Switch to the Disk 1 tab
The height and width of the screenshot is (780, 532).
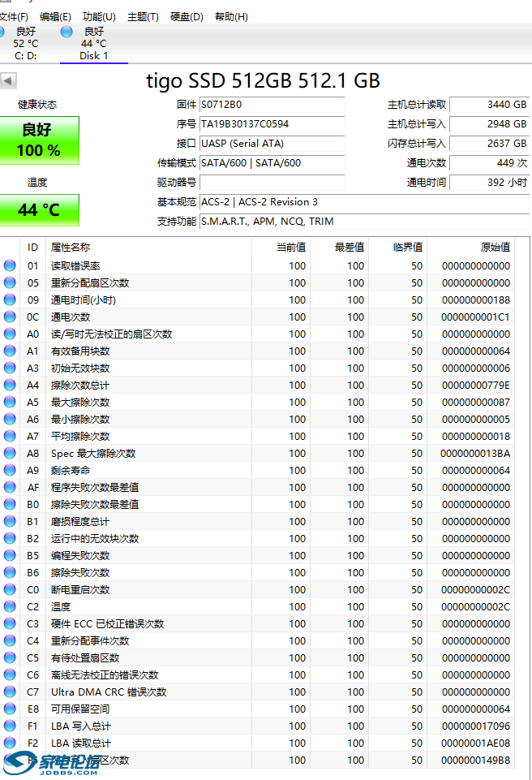click(93, 44)
